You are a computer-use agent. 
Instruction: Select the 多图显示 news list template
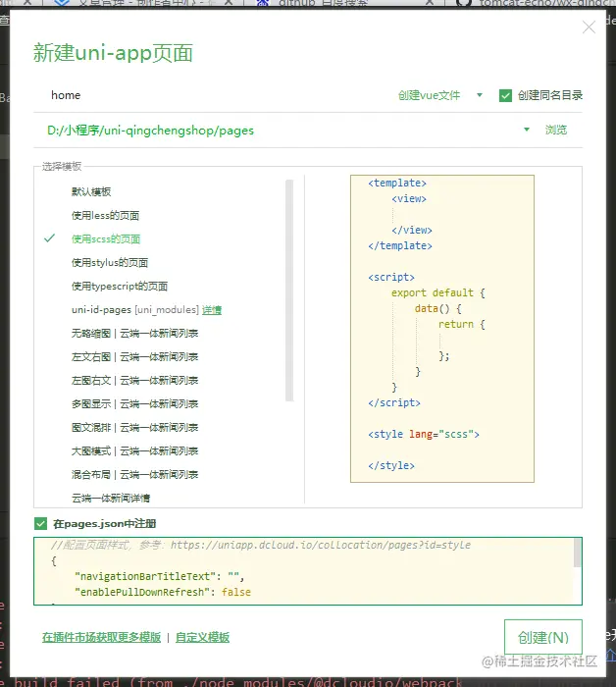(134, 404)
